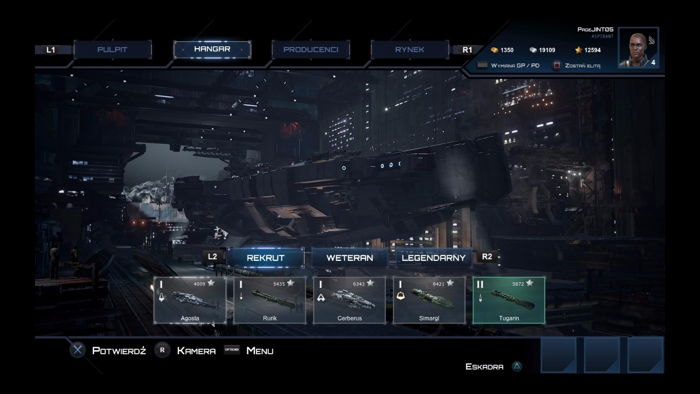Open the player avatar portrait
This screenshot has height=394, width=700.
pos(638,48)
